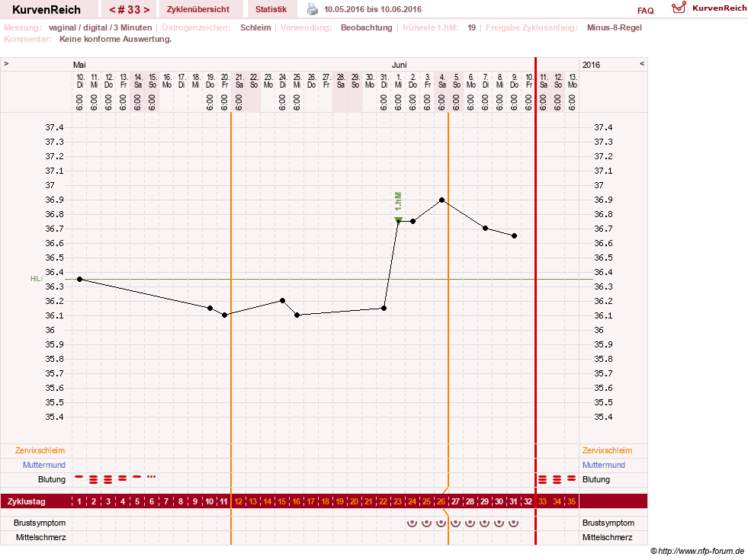The height and width of the screenshot is (560, 748).
Task: Click the printer icon beside the date range
Action: 312,9
